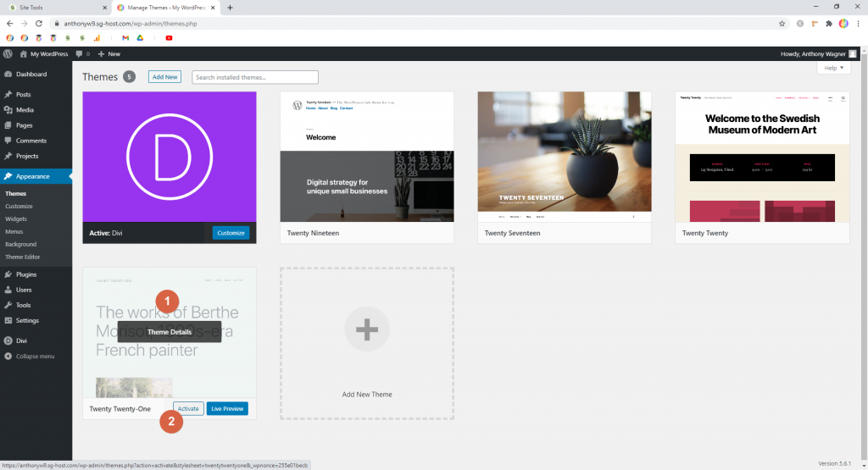Open the Chrome three-dot menu
Screen dimensions: 868x470
[x=859, y=23]
